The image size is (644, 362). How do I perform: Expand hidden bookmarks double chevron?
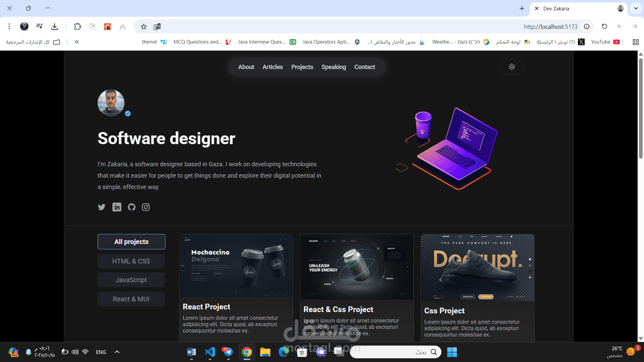pyautogui.click(x=77, y=42)
